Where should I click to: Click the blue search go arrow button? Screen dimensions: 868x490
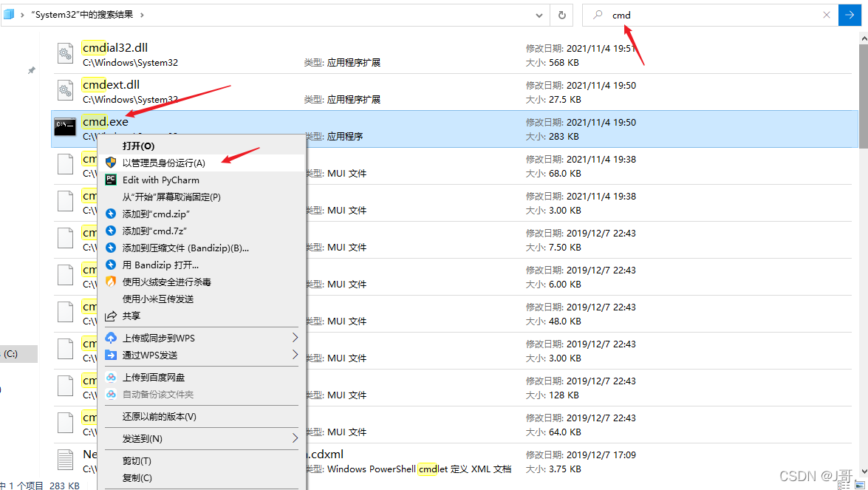click(x=850, y=15)
